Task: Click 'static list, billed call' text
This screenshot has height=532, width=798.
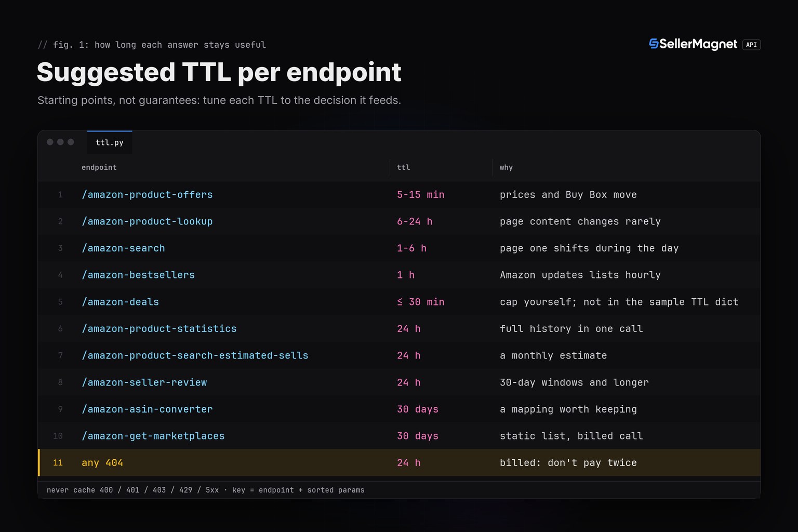Action: click(571, 436)
